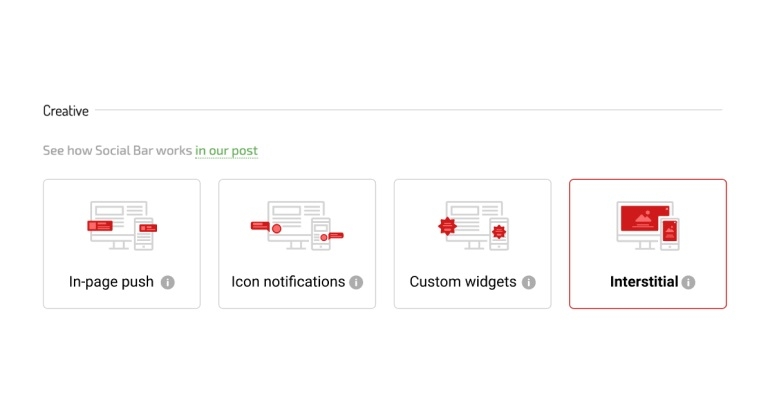Click the "See how Social Bar works" text
Screen dimensions: 768x420
pos(117,151)
